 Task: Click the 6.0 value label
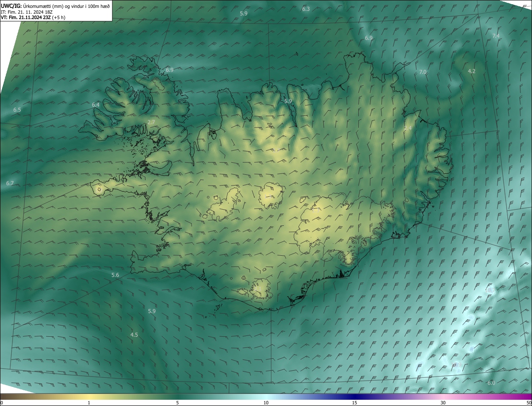pyautogui.click(x=491, y=383)
